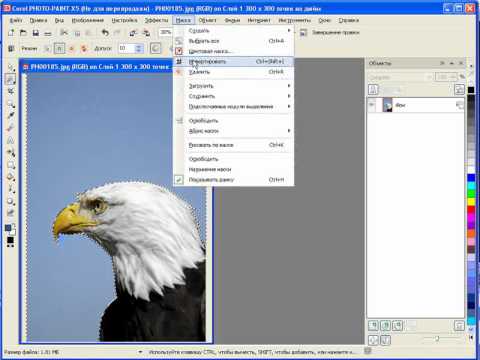Select the Crop tool in toolbox
The image size is (480, 360).
click(11, 91)
